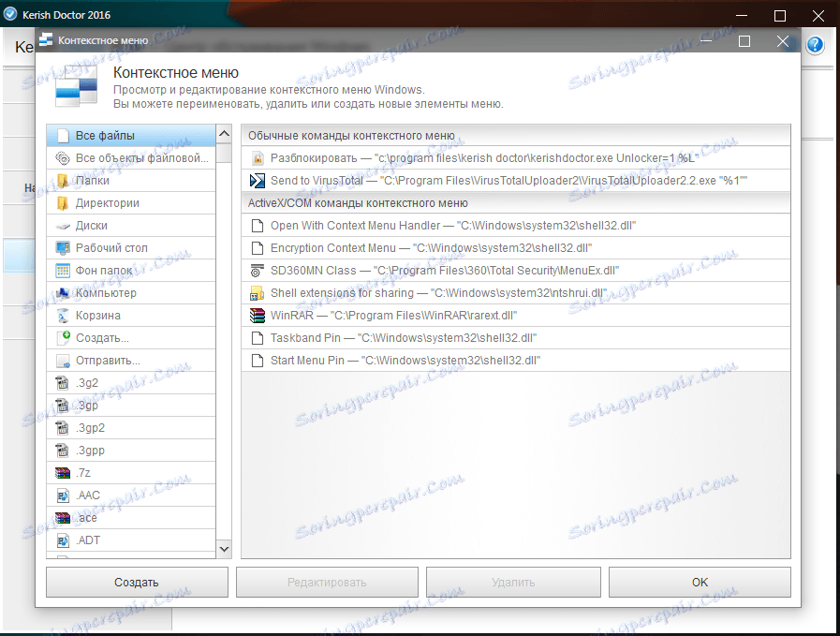Image resolution: width=840 pixels, height=636 pixels.
Task: Click the new-document icon next to Создать...
Action: tap(64, 338)
